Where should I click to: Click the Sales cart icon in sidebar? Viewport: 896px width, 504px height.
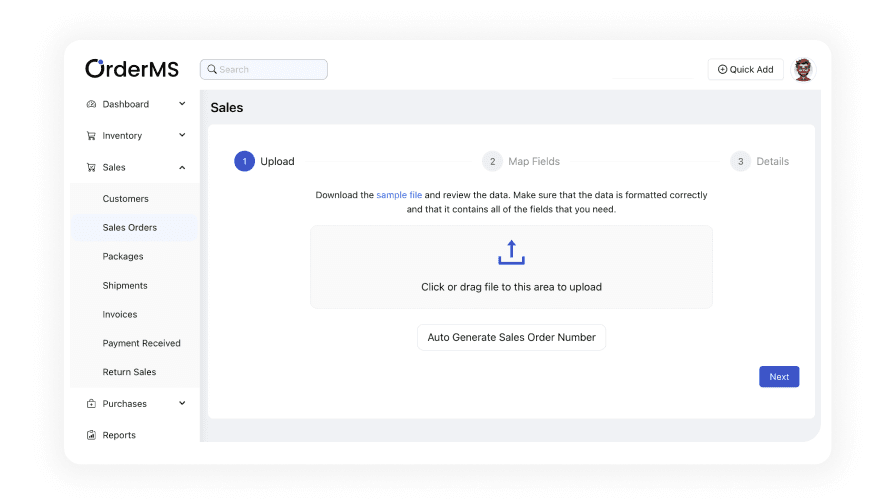pyautogui.click(x=91, y=168)
